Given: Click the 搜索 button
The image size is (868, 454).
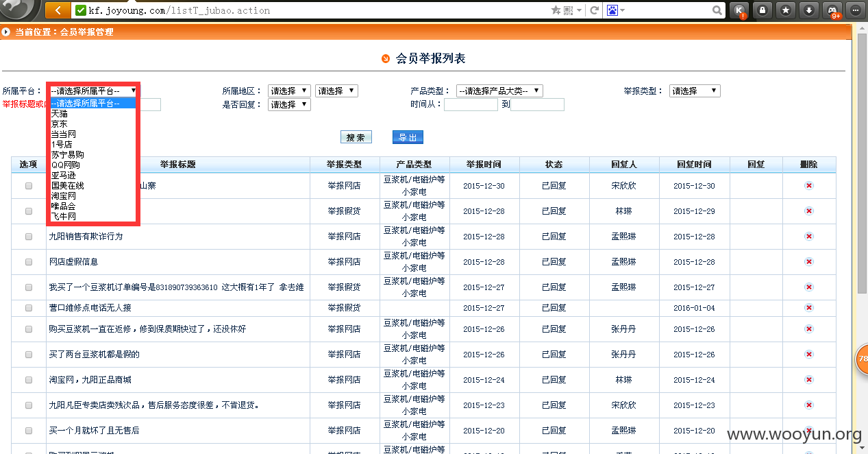Looking at the screenshot, I should (356, 137).
